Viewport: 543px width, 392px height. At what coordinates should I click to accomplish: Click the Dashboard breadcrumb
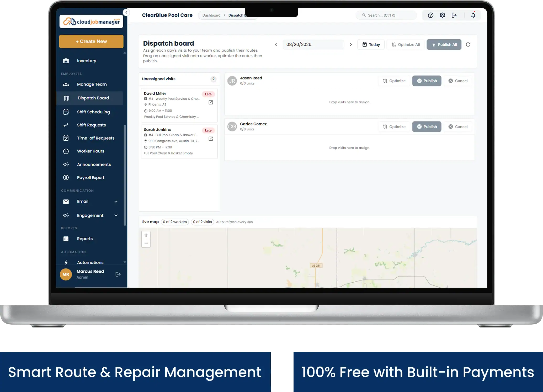click(x=211, y=15)
